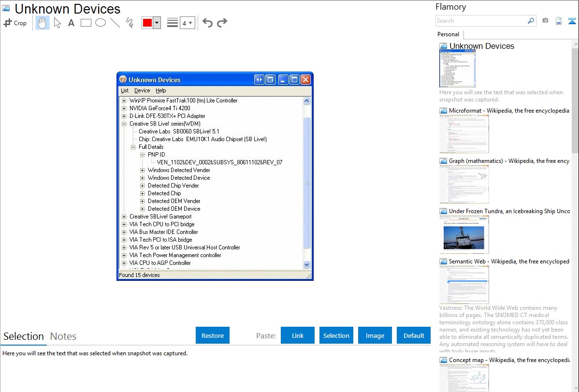Viewport: 579px width, 392px height.
Task: Click the title bar window-arrow button
Action: pyautogui.click(x=271, y=79)
